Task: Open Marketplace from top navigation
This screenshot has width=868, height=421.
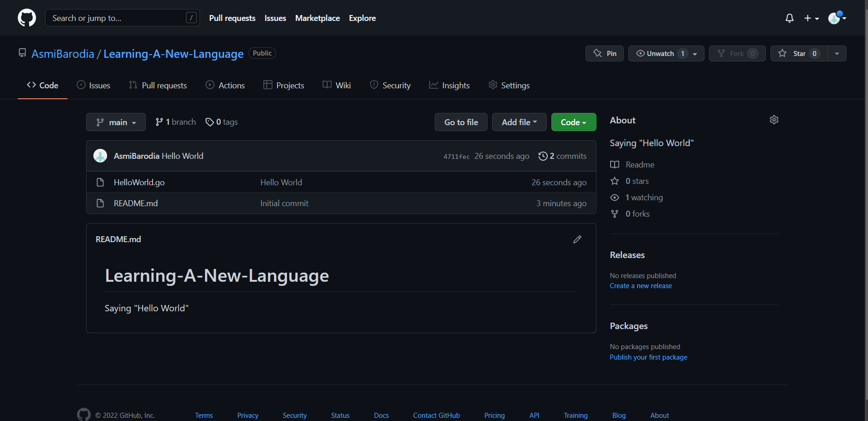Action: coord(318,18)
